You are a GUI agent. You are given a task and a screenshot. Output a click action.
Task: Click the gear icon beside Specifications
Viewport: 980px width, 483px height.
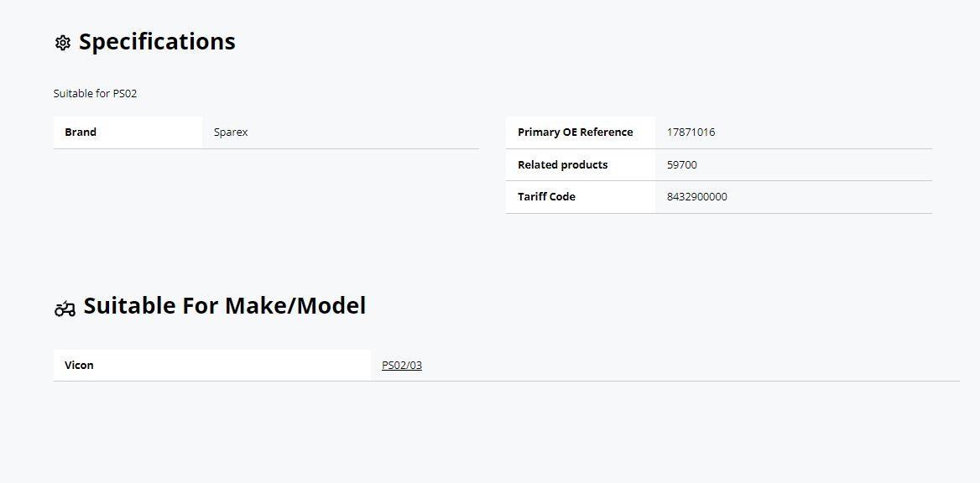pos(62,43)
